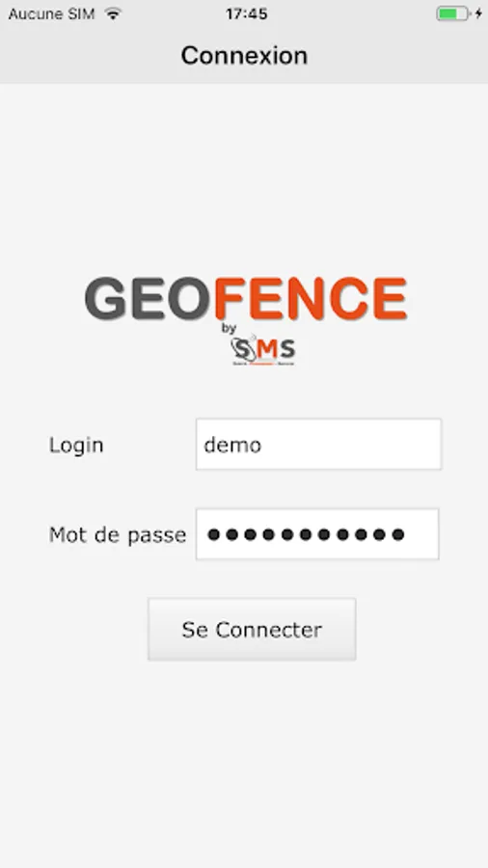Tap the orange FENCE part of logo
Image resolution: width=488 pixels, height=868 pixels.
tap(311, 299)
